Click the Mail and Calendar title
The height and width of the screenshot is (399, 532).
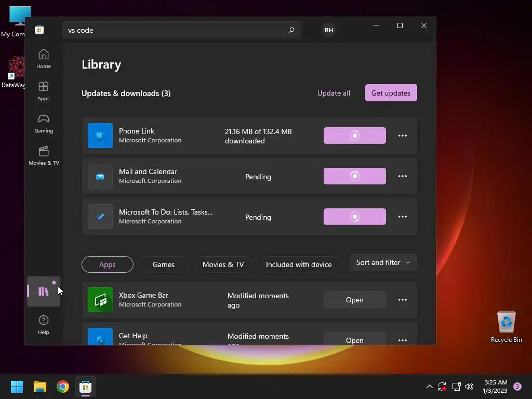[148, 171]
